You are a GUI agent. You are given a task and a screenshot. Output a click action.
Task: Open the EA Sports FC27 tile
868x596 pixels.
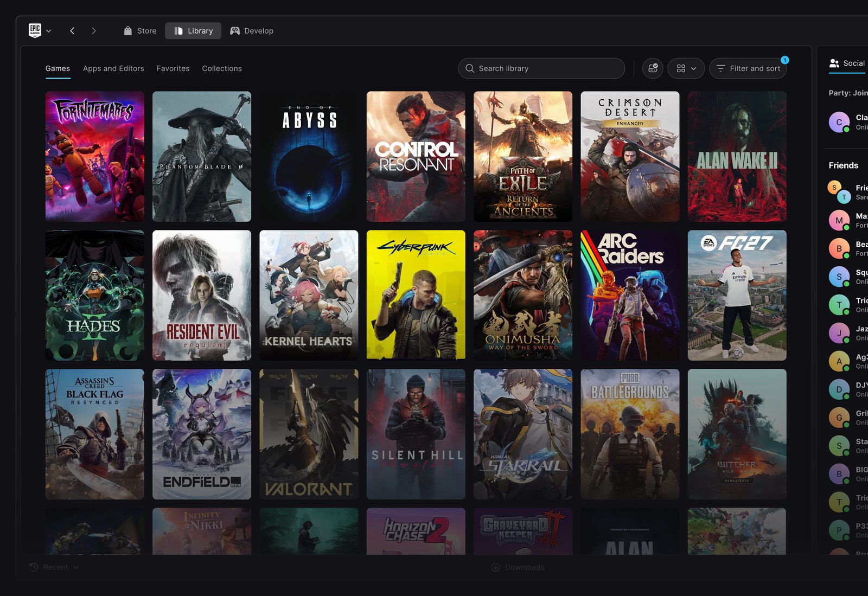click(737, 295)
